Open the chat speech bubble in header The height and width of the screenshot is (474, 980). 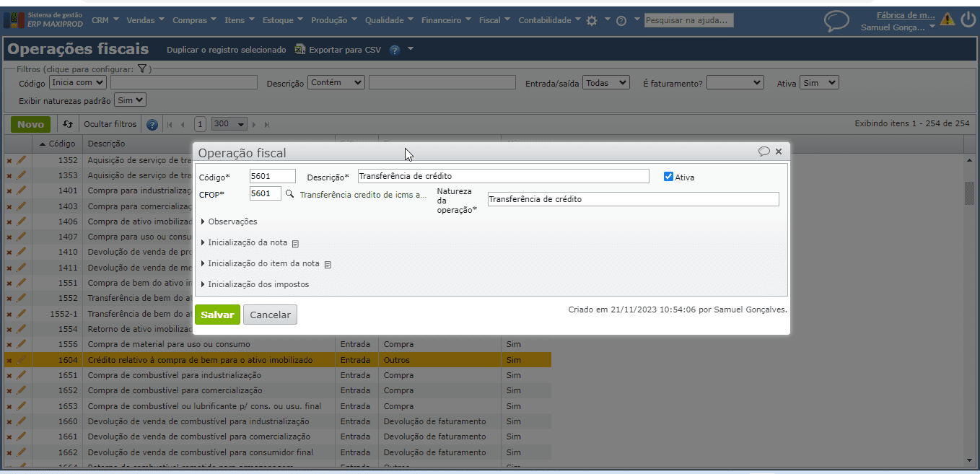(836, 21)
